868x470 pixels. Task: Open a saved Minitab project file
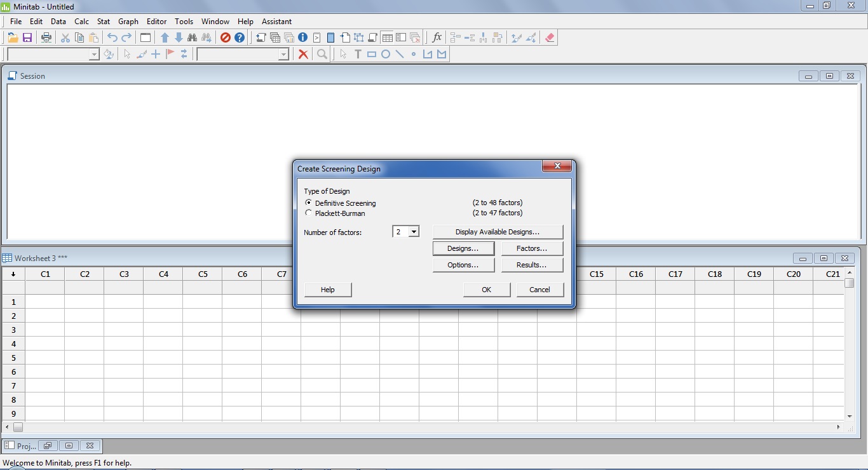pyautogui.click(x=12, y=37)
